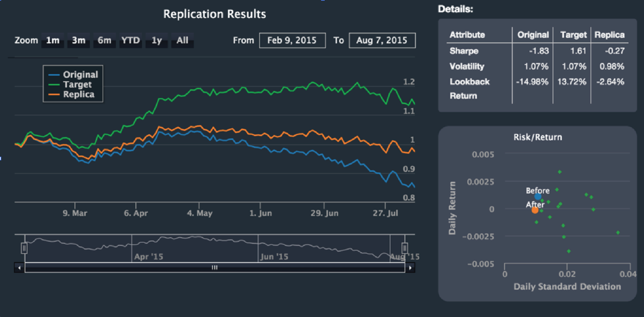Click the scrollbar right arrow button
The height and width of the screenshot is (317, 644).
click(410, 267)
